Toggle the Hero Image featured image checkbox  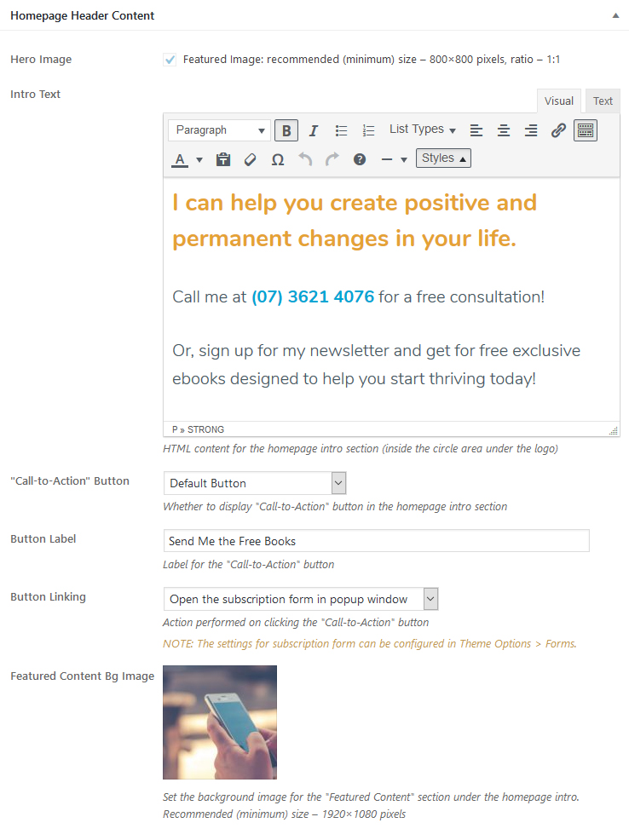click(170, 60)
